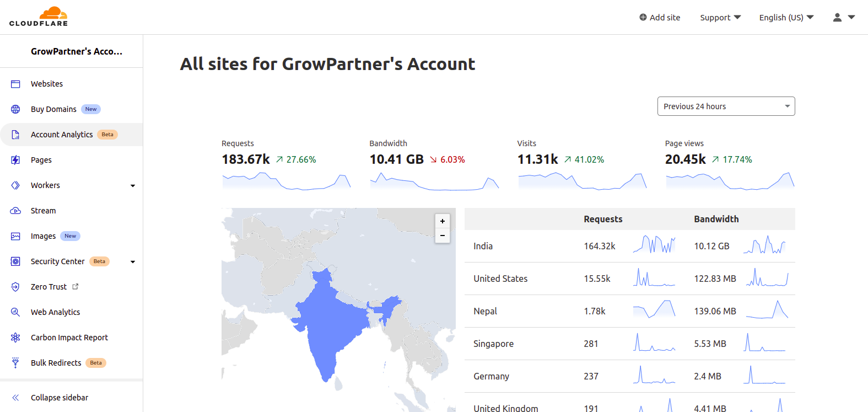Click the Bandwidth sparkline chart
This screenshot has width=868, height=412.
[434, 181]
